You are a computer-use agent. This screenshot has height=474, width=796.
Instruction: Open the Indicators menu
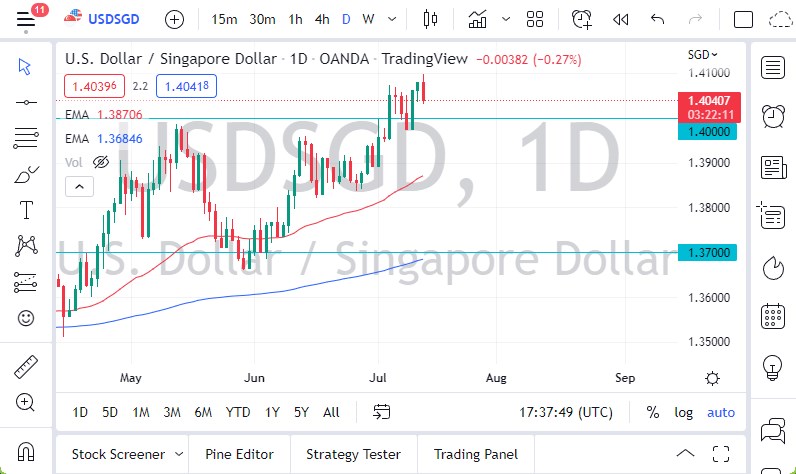(477, 19)
